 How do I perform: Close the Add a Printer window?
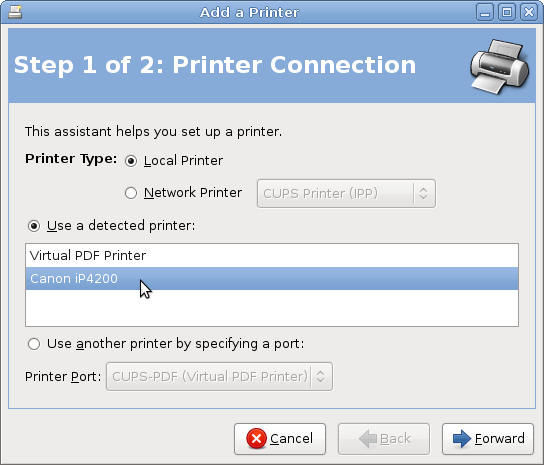click(529, 12)
